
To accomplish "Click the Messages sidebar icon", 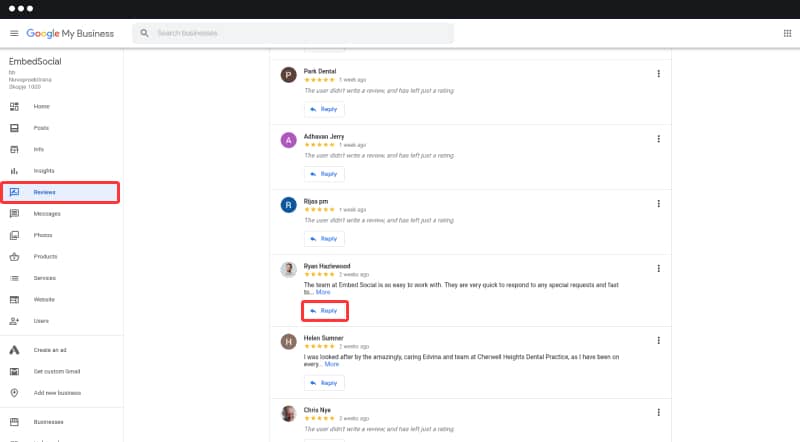I will coord(14,214).
